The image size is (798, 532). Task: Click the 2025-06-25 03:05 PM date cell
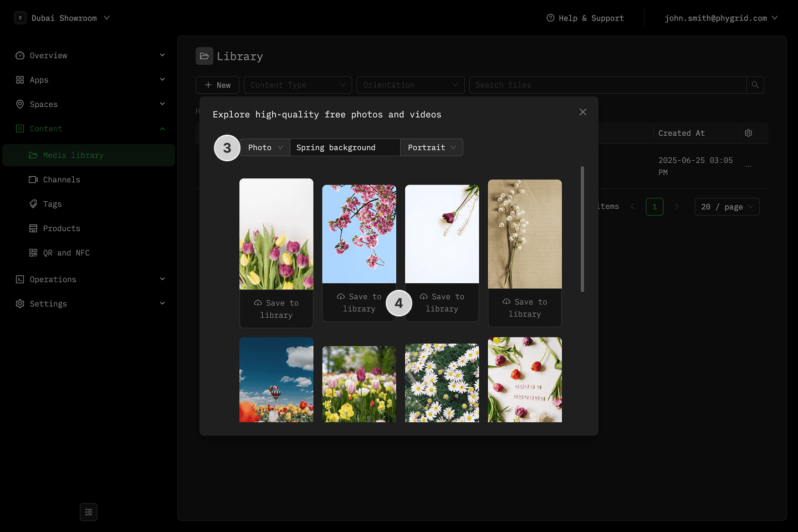click(695, 166)
